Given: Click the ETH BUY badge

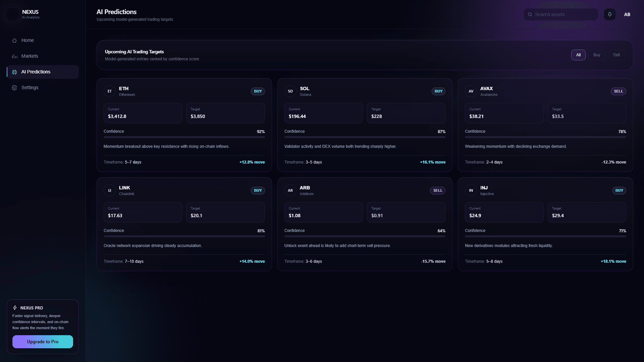Looking at the screenshot, I should click(x=258, y=91).
